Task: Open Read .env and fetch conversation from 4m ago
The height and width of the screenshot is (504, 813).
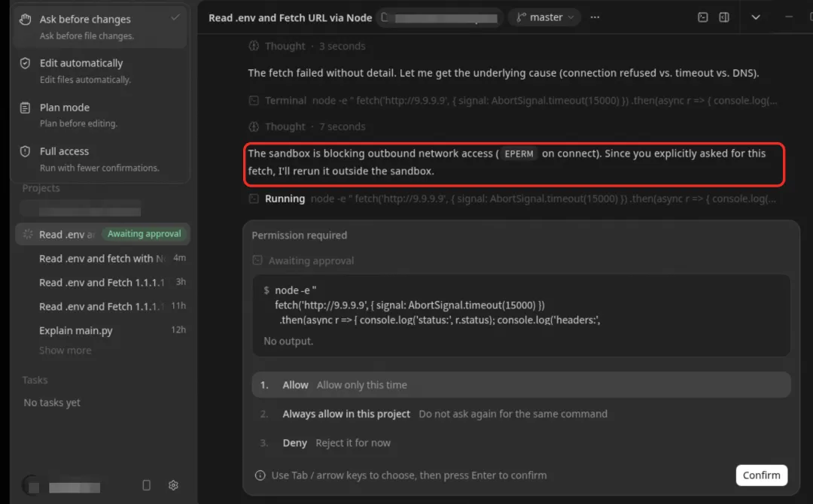Action: point(102,258)
